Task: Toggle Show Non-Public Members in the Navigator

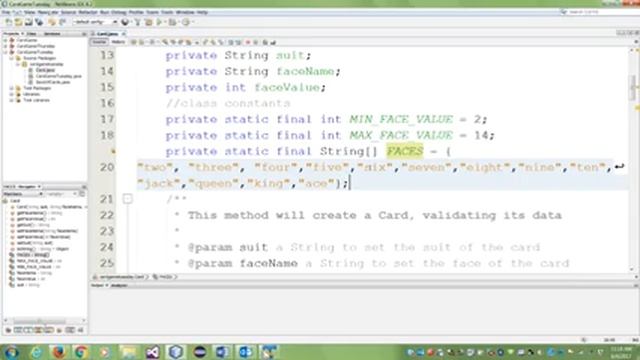Action: tap(38, 330)
